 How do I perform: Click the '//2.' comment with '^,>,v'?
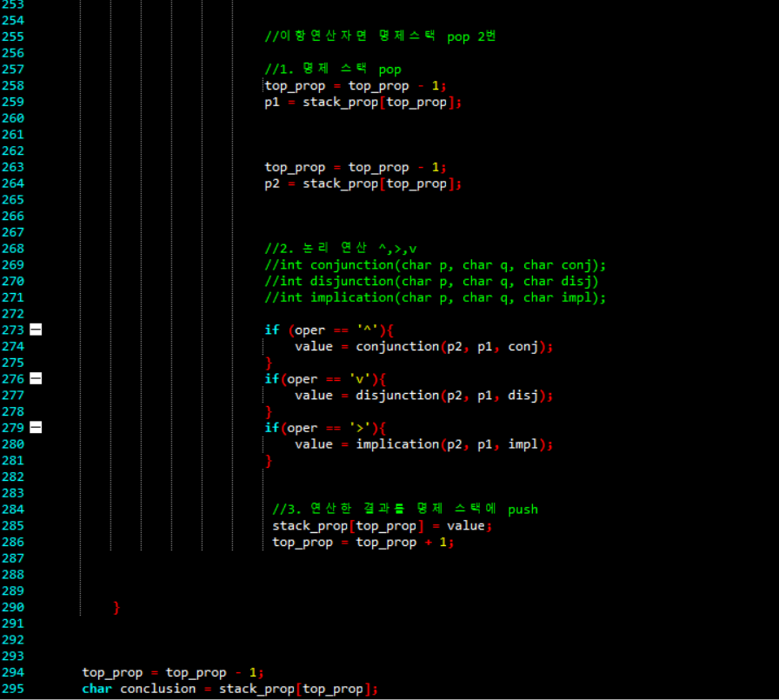[x=341, y=249]
